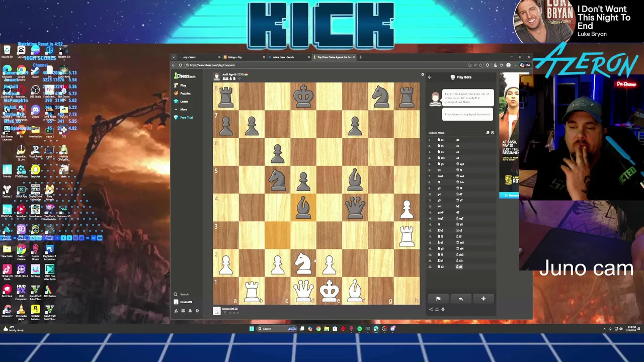Open File Explorer from the taskbar
The height and width of the screenshot is (362, 644).
click(x=327, y=329)
